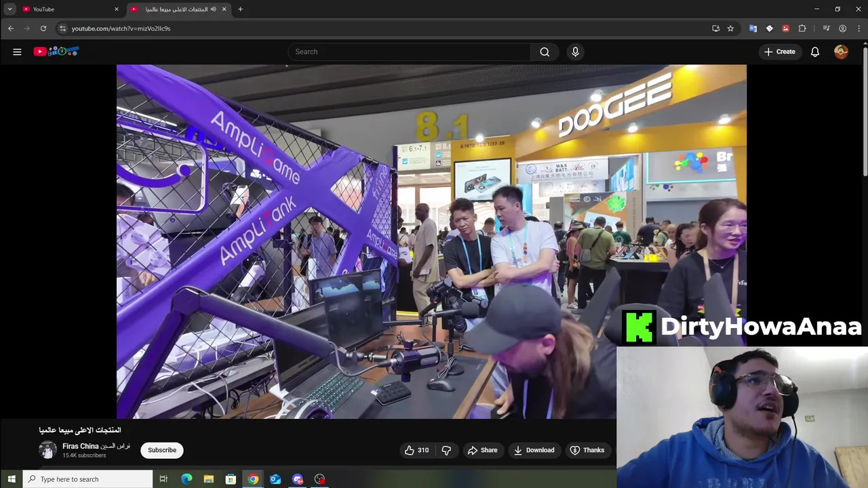
Task: Open the Google Translate extension
Action: pos(753,28)
